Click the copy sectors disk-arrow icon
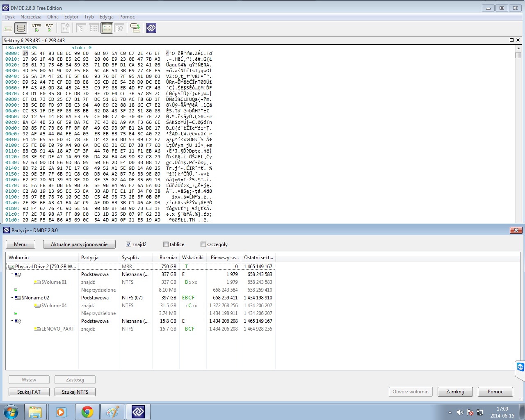This screenshot has width=525, height=420. (x=135, y=28)
